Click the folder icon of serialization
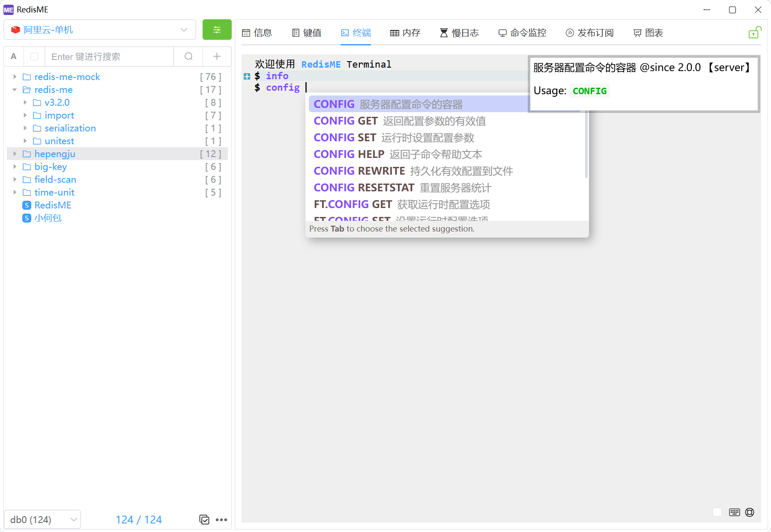Image resolution: width=771 pixels, height=532 pixels. 37,128
